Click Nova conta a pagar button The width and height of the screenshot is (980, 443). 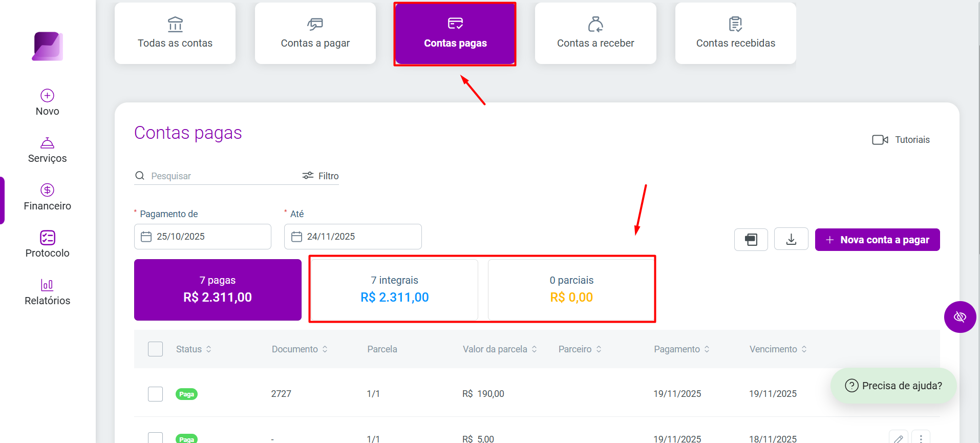(x=878, y=240)
